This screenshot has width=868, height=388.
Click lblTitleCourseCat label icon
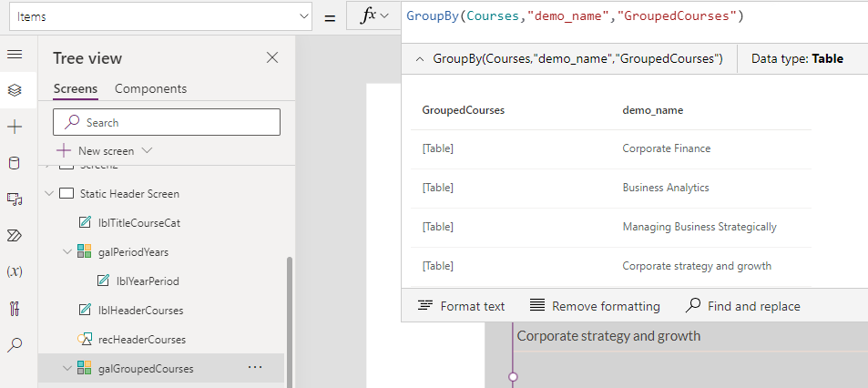85,222
